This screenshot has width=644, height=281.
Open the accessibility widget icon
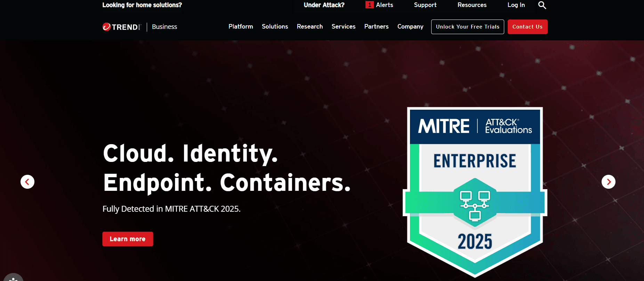click(13, 278)
